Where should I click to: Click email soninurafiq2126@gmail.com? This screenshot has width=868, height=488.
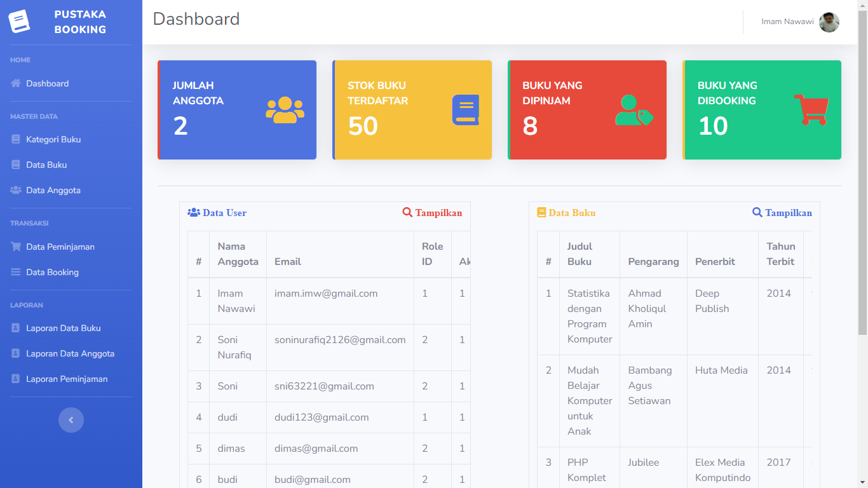(x=340, y=340)
